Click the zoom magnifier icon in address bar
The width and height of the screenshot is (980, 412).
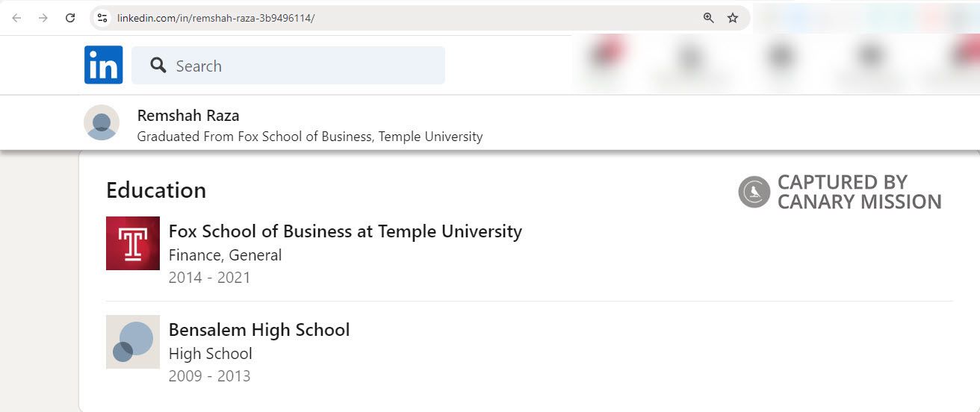pos(709,18)
